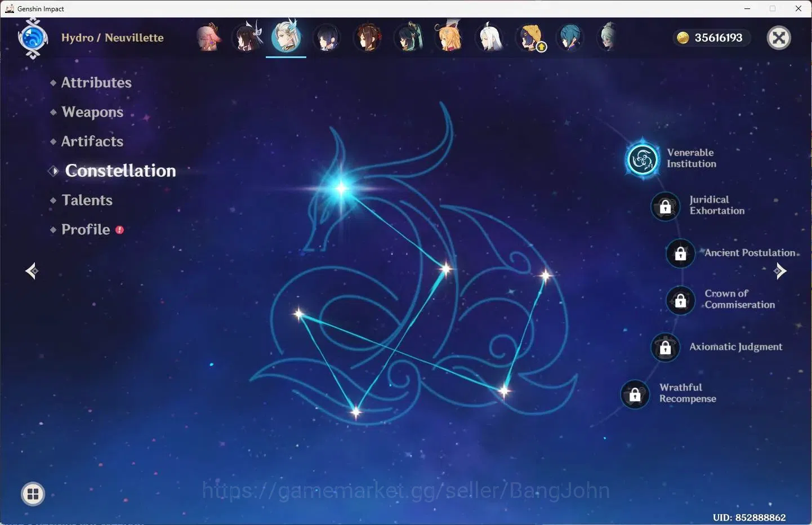The image size is (812, 525).
Task: Close the character screen with the X
Action: (779, 38)
